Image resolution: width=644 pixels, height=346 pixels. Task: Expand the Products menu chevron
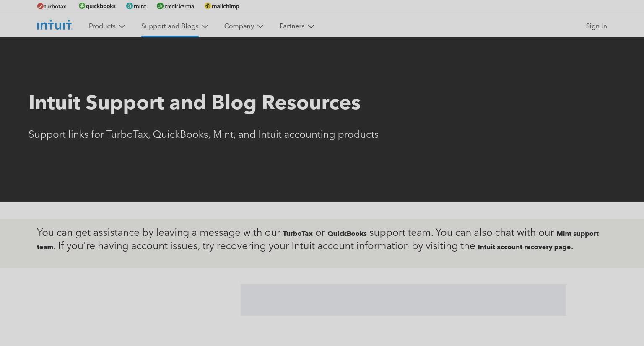point(122,26)
